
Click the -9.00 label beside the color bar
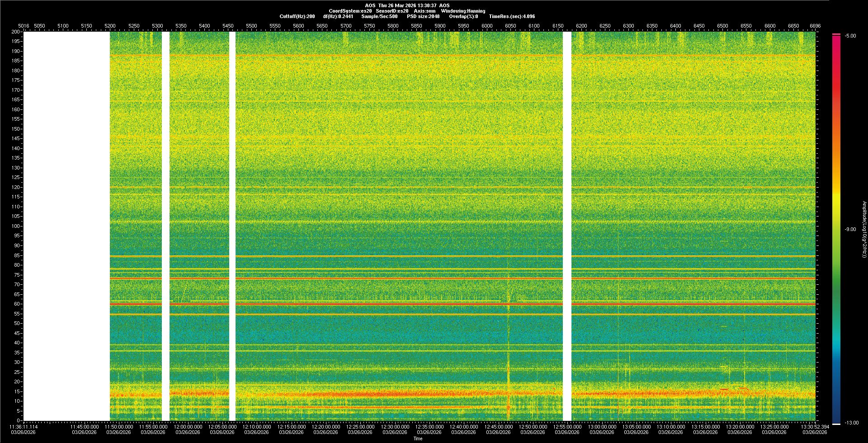tap(850, 229)
